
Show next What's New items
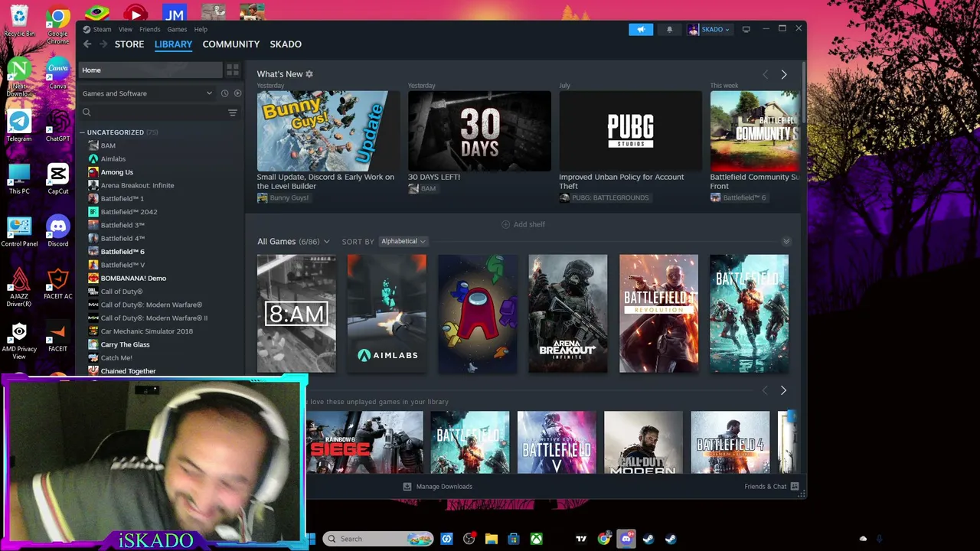(x=783, y=74)
